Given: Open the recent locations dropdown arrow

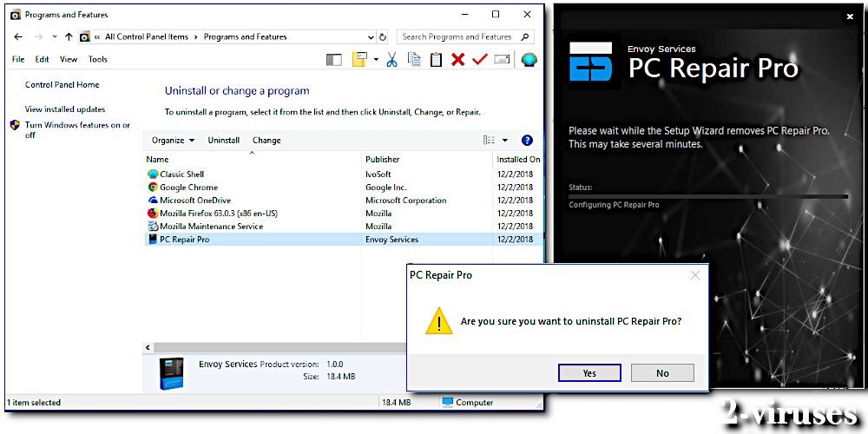Looking at the screenshot, I should click(x=54, y=37).
